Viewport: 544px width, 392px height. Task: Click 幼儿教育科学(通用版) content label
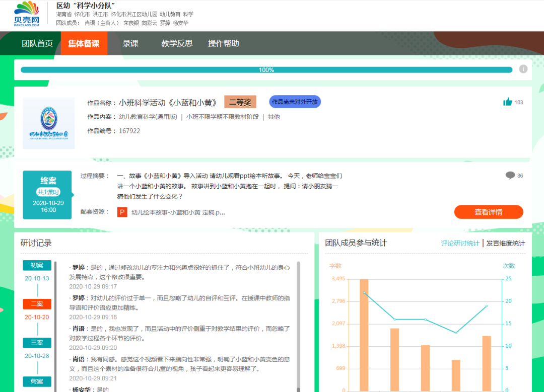click(x=148, y=117)
